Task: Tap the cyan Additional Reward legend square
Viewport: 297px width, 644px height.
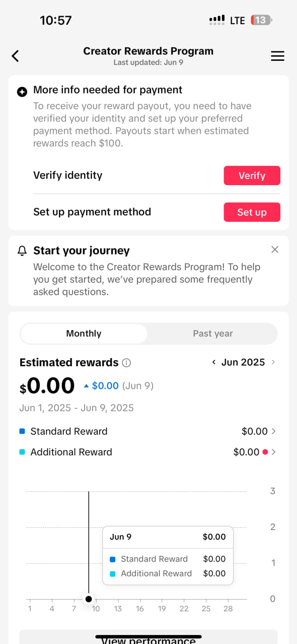Action: (22, 452)
